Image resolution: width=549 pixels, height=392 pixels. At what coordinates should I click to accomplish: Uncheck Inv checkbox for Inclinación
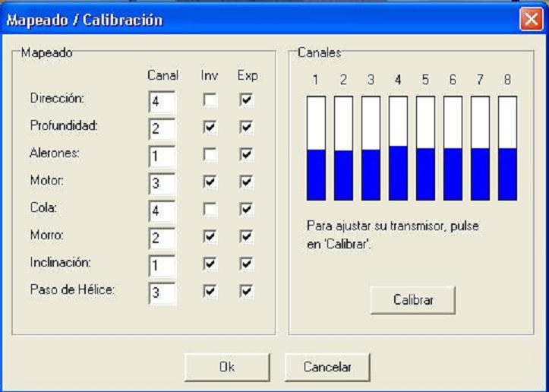(210, 264)
